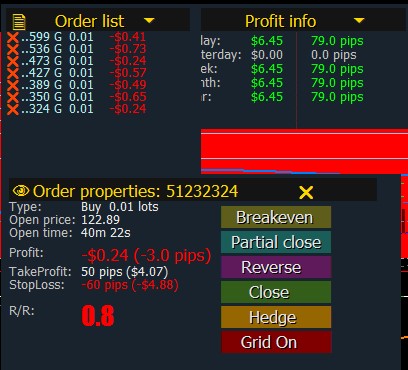The image size is (408, 370).
Task: Click the green Close button
Action: coord(276,292)
